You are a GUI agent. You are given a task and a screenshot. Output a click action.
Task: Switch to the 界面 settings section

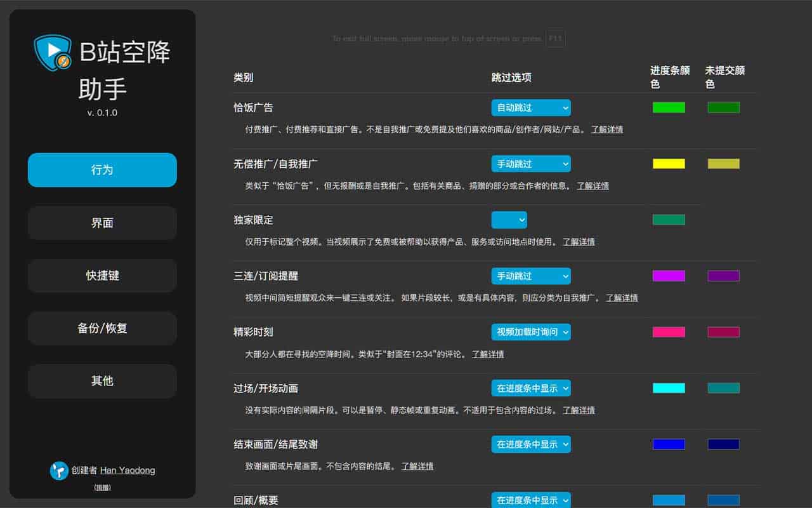coord(101,223)
